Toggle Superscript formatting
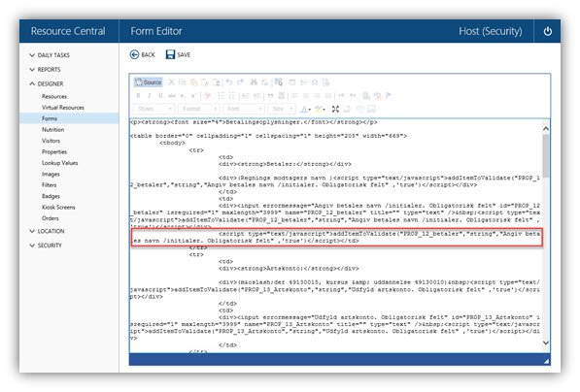580x392 pixels. 194,96
